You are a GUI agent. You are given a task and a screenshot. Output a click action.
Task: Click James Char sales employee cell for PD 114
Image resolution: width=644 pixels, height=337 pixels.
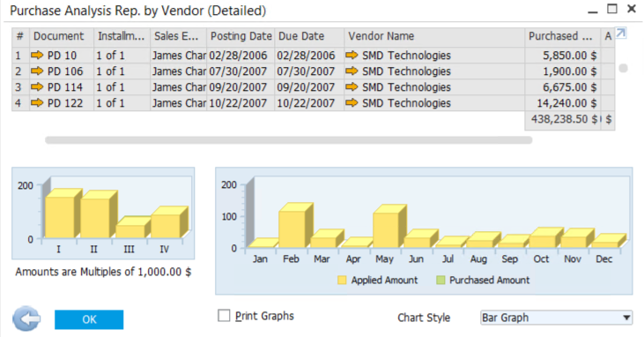[x=178, y=87]
